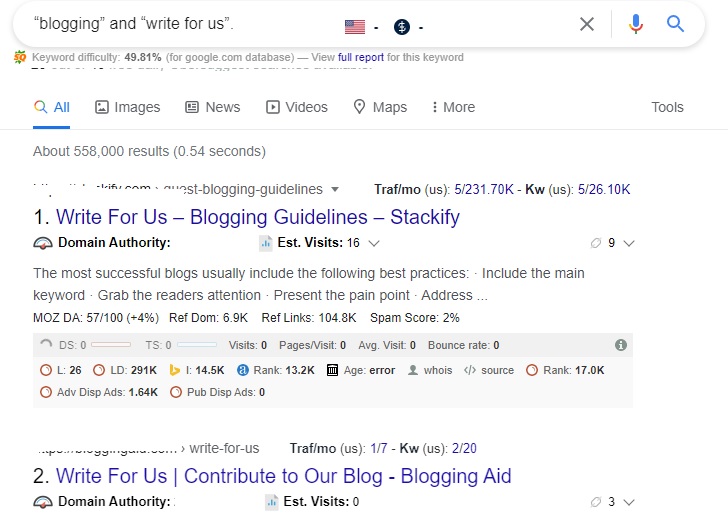Switch to the Maps tab

[x=380, y=107]
